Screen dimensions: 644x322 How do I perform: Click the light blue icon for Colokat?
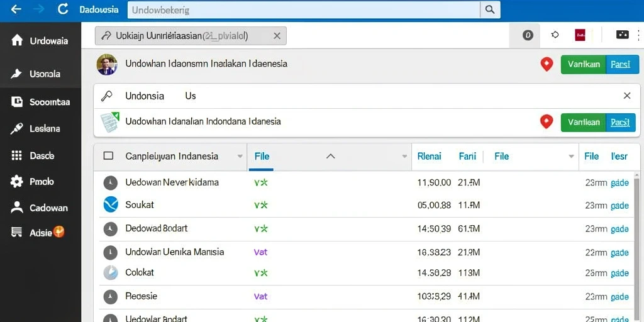[x=111, y=273]
